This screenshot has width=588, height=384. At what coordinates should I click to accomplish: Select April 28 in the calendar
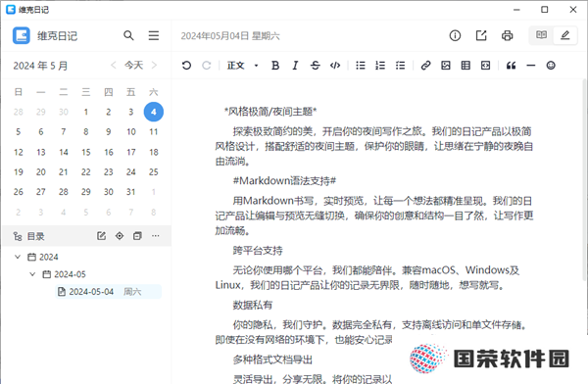[x=18, y=112]
